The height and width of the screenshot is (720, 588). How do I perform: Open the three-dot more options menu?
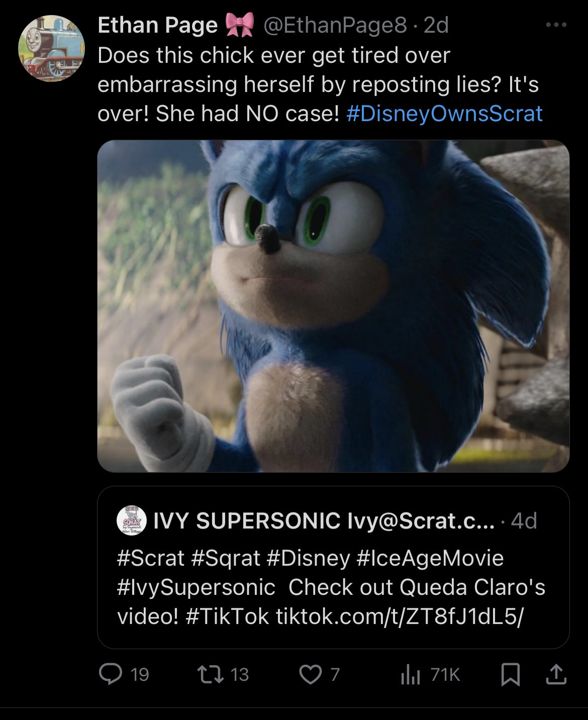(x=556, y=25)
